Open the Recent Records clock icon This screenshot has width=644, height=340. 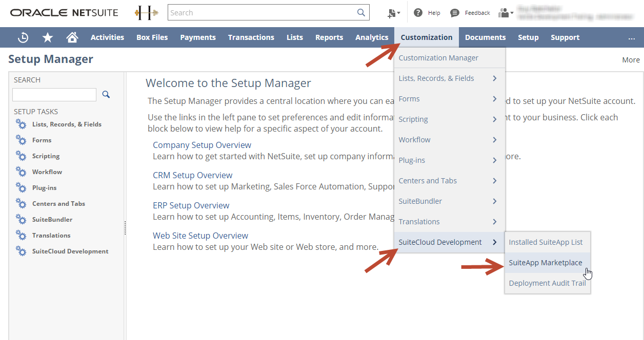pyautogui.click(x=23, y=37)
